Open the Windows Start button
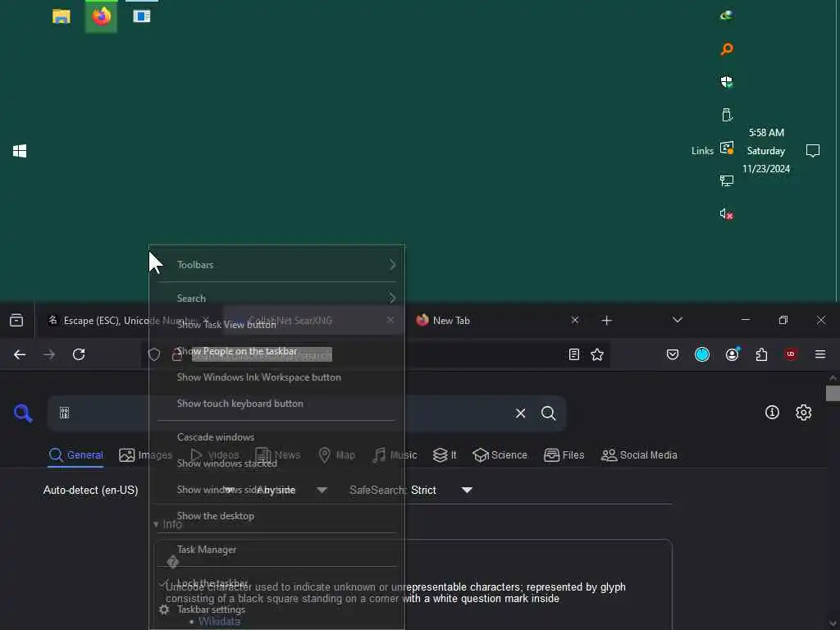This screenshot has width=840, height=630. coord(20,151)
